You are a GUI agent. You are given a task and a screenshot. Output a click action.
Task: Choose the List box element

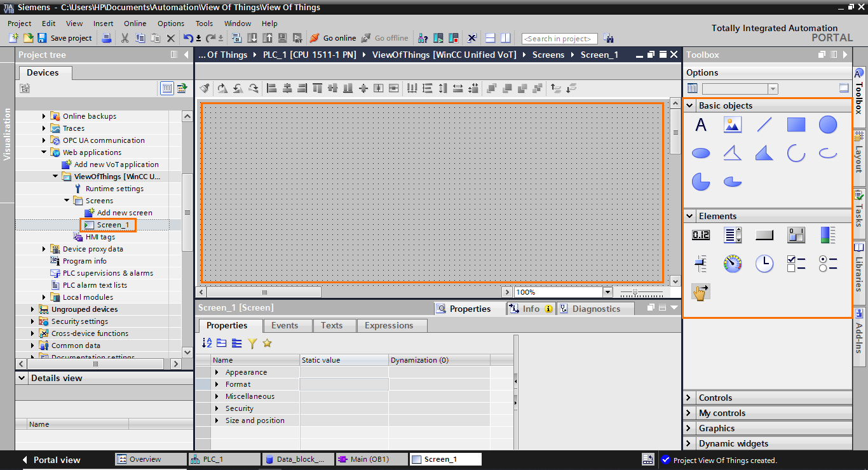[733, 235]
